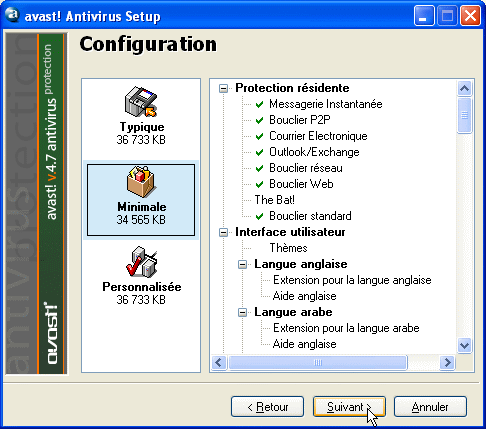Select the Thèmes tree item

click(288, 248)
